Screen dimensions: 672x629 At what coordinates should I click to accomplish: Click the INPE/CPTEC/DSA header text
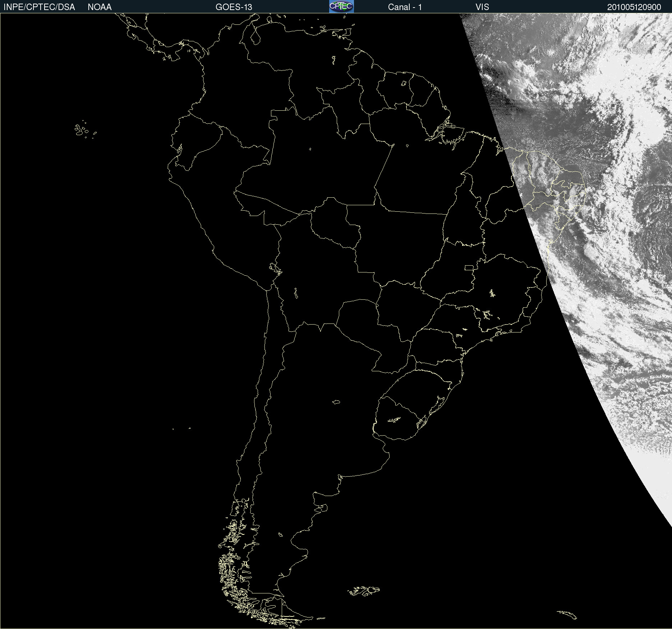[x=39, y=7]
